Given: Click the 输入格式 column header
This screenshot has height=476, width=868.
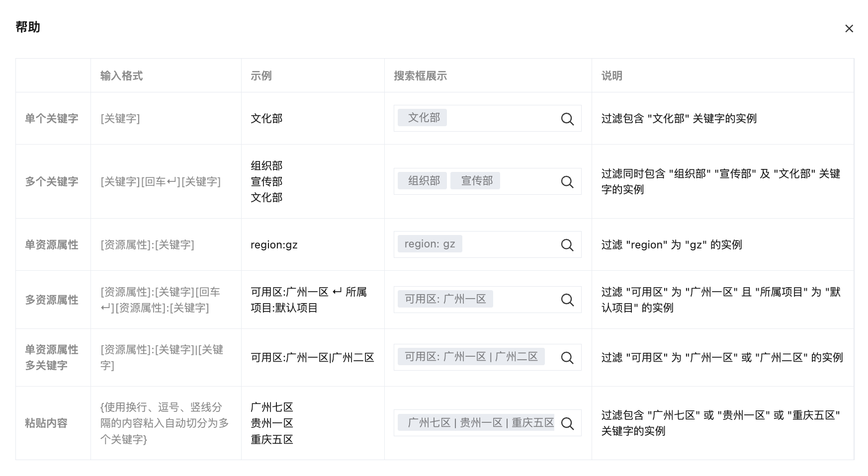Looking at the screenshot, I should pos(121,76).
